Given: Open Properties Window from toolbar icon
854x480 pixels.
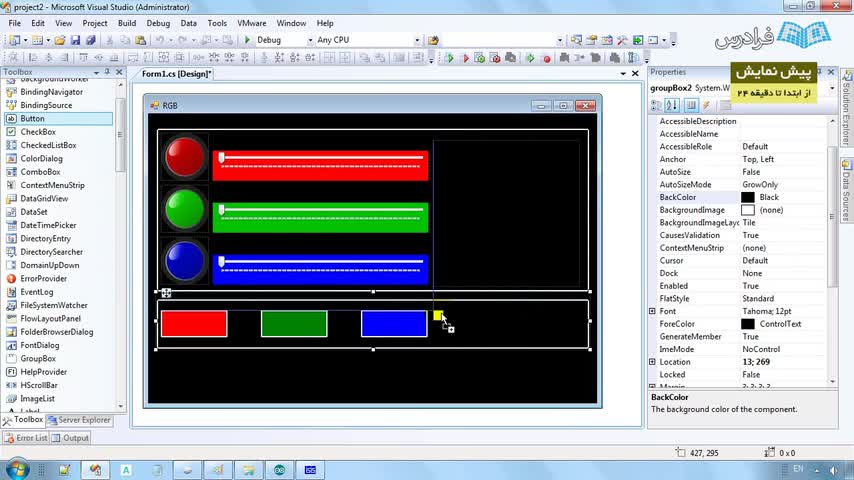Looking at the screenshot, I should click(x=591, y=40).
